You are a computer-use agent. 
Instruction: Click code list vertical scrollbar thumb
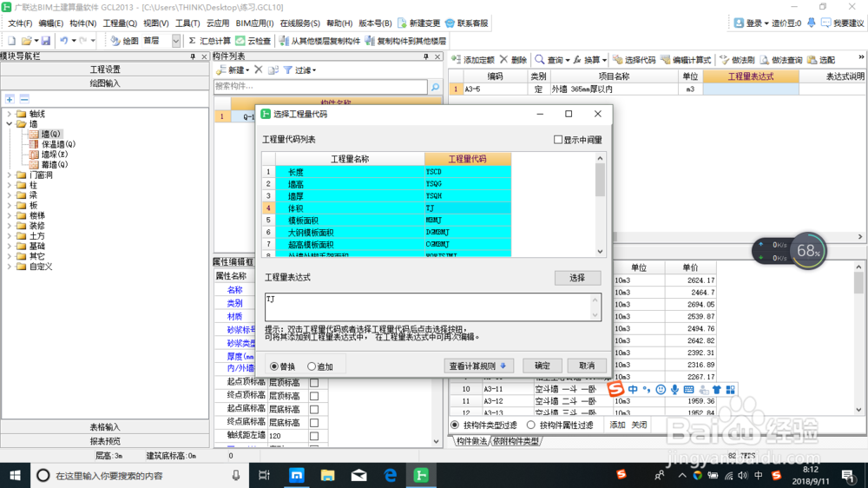[600, 180]
